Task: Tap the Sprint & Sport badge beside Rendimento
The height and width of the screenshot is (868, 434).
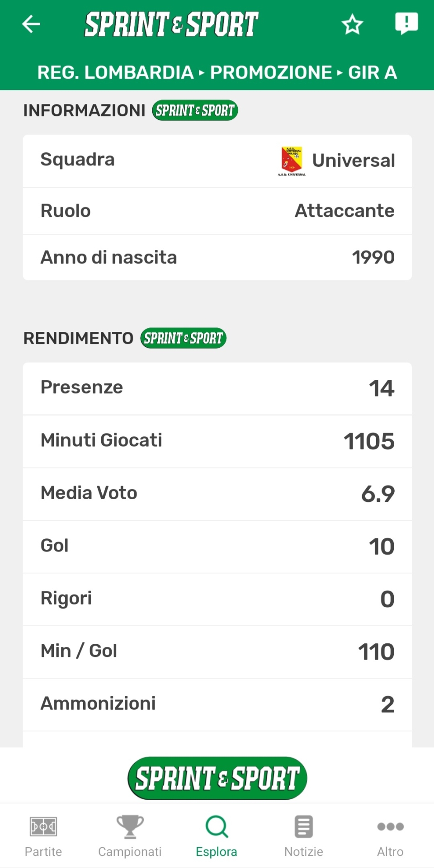Action: pyautogui.click(x=183, y=338)
